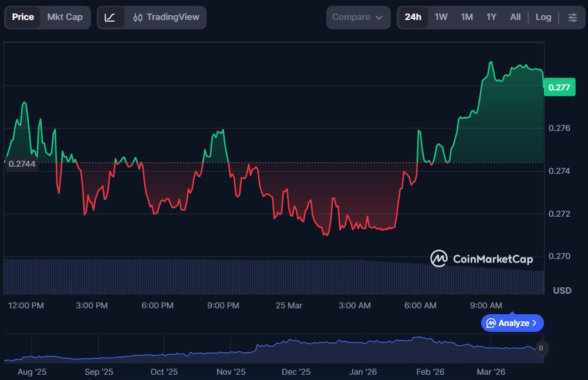This screenshot has width=588, height=380.
Task: Select the 1M time range
Action: [x=467, y=17]
